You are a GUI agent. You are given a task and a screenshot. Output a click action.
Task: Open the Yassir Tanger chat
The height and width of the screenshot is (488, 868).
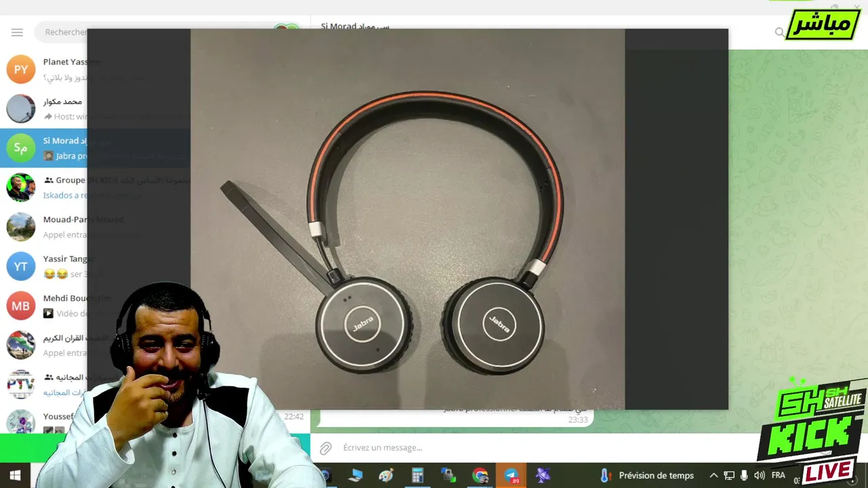[155, 266]
